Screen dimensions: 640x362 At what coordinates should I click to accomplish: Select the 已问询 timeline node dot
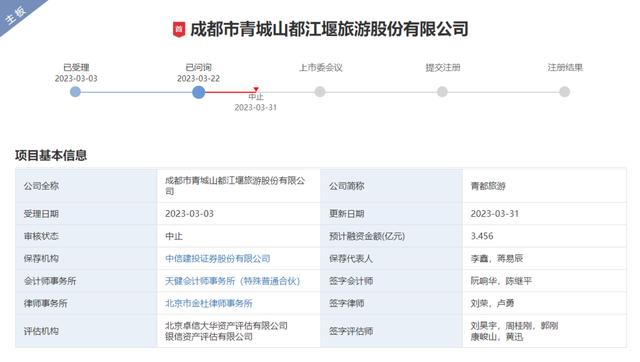[x=198, y=92]
